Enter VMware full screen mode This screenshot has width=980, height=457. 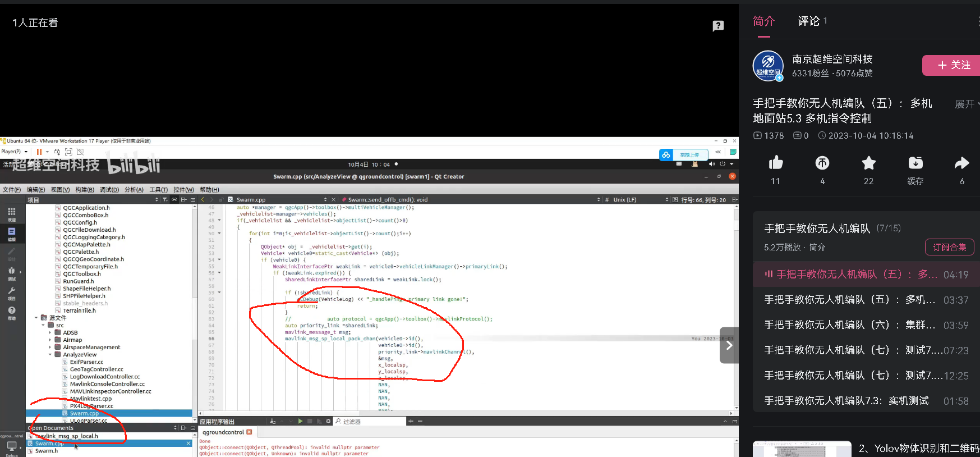tap(68, 152)
